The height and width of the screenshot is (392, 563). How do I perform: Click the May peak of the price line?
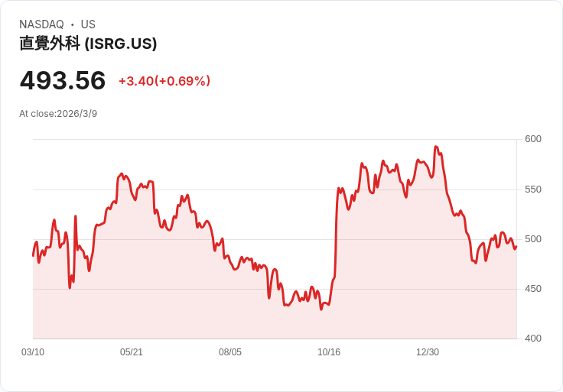pyautogui.click(x=122, y=173)
